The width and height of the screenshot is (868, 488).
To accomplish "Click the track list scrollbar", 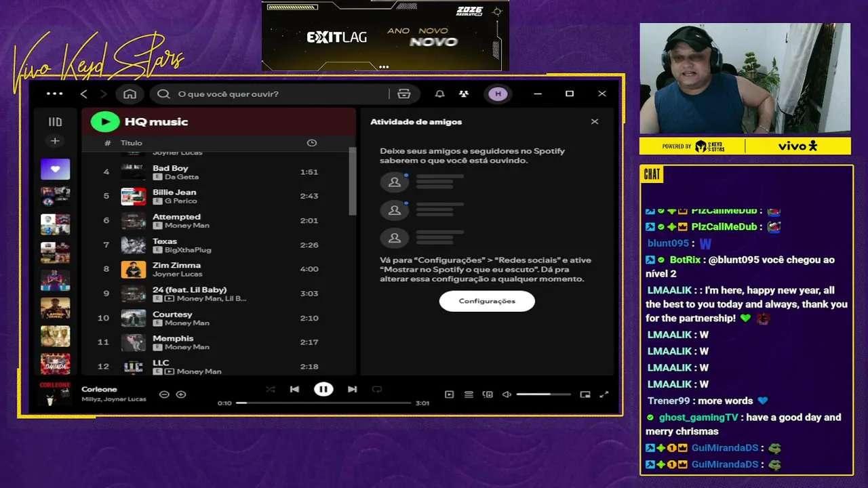I will 352,181.
